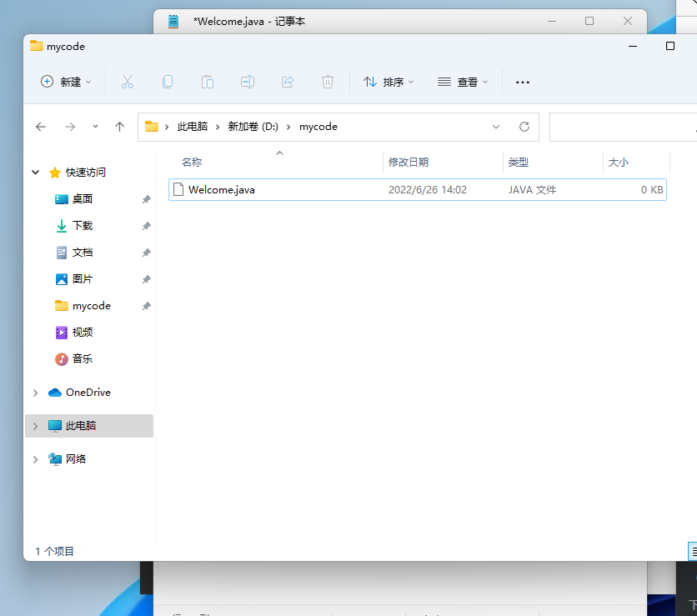Viewport: 697px width, 616px height.
Task: Switch to details view layout icon
Action: (693, 552)
